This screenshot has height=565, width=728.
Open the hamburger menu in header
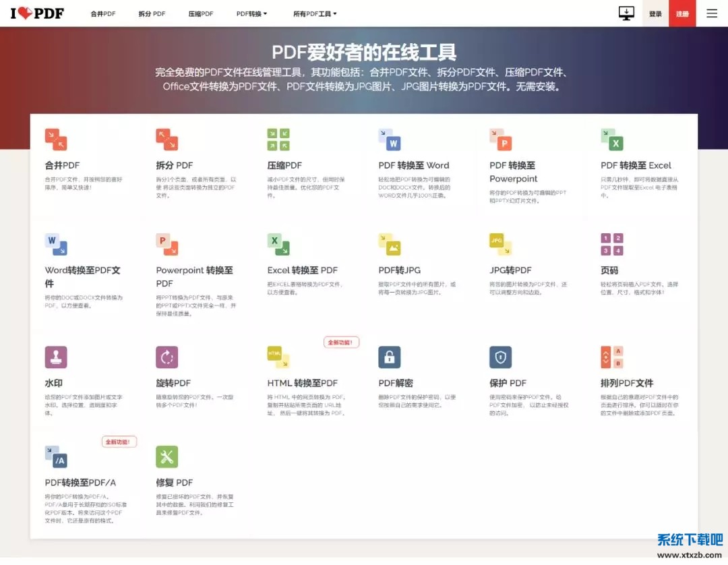point(712,13)
